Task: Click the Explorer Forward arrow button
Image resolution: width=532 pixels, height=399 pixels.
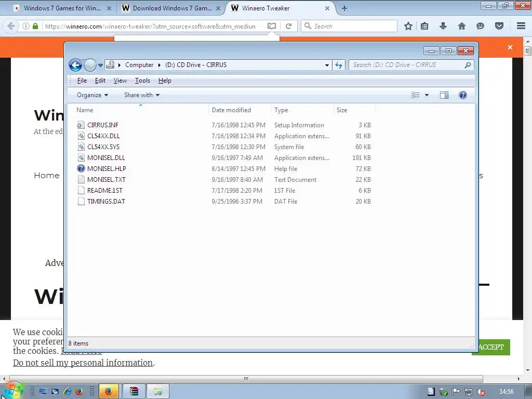Action: [x=90, y=65]
